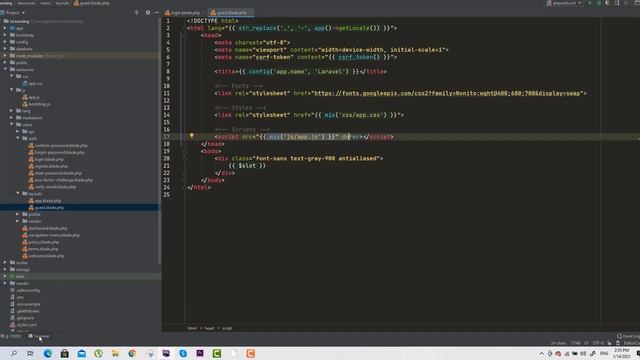Collapse the views folder
This screenshot has height=360, width=640.
coord(11,124)
